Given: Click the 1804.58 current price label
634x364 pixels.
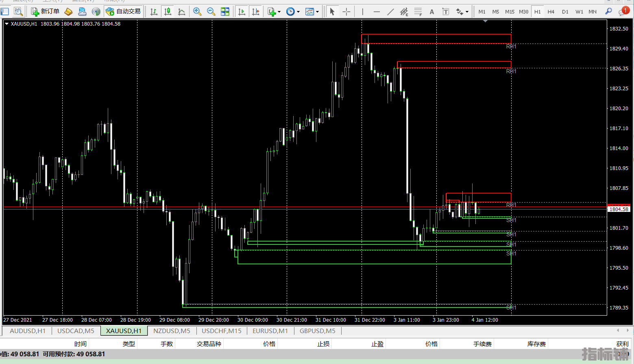Looking at the screenshot, I should 619,209.
